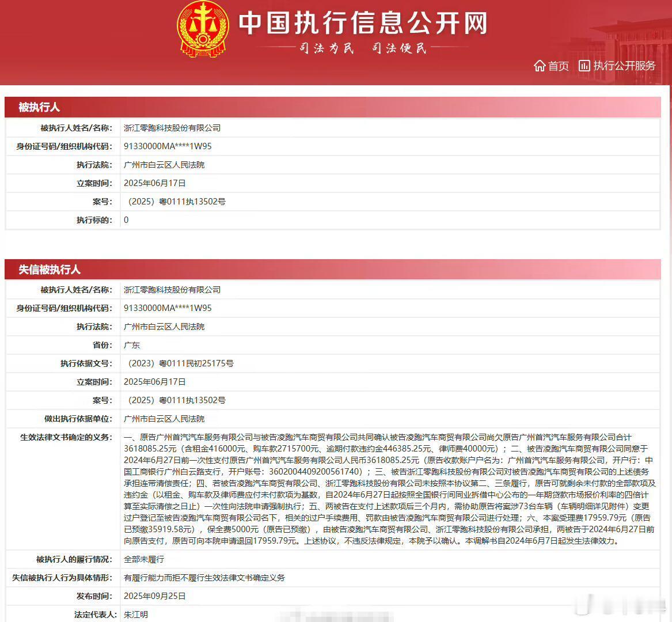Screen dimensions: 672x622
Task: Click the 司法为民 司法便民 slogan
Action: [363, 48]
